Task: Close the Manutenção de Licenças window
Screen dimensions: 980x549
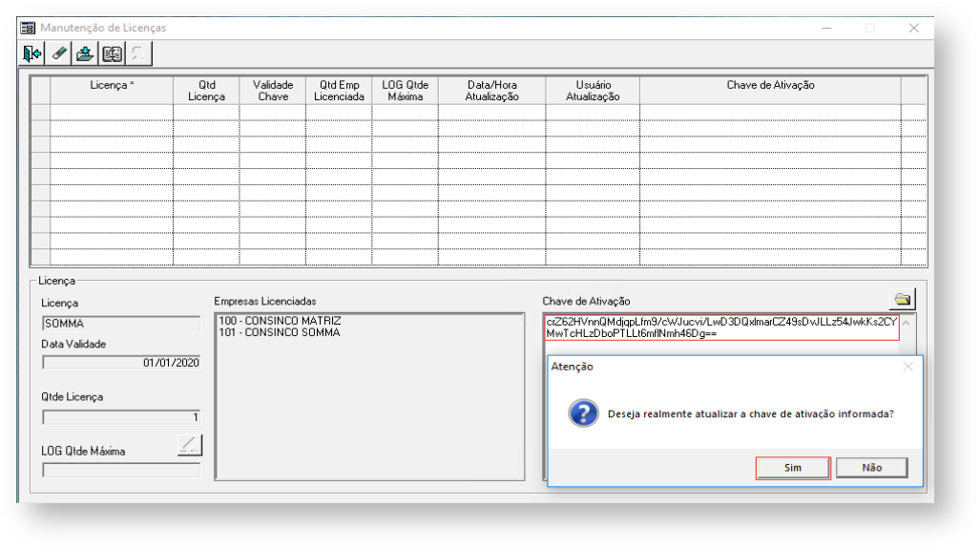Action: click(x=914, y=28)
